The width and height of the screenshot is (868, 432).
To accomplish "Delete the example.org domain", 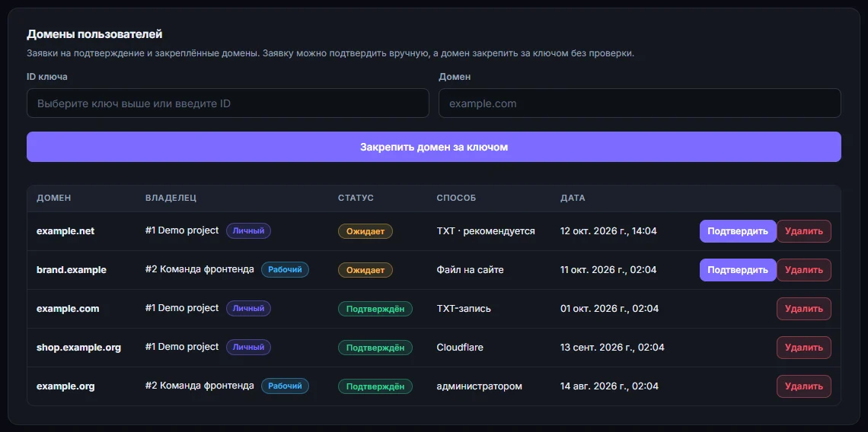I will pyautogui.click(x=804, y=386).
